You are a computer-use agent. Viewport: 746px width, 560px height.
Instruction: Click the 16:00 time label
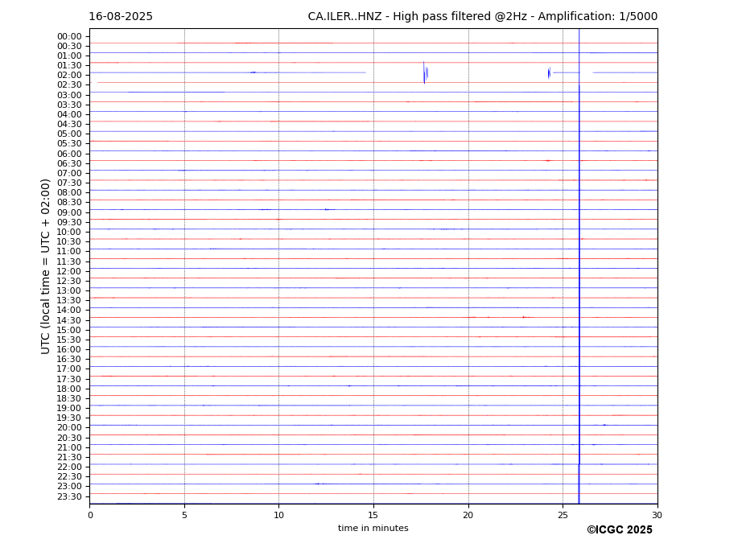[x=69, y=350]
